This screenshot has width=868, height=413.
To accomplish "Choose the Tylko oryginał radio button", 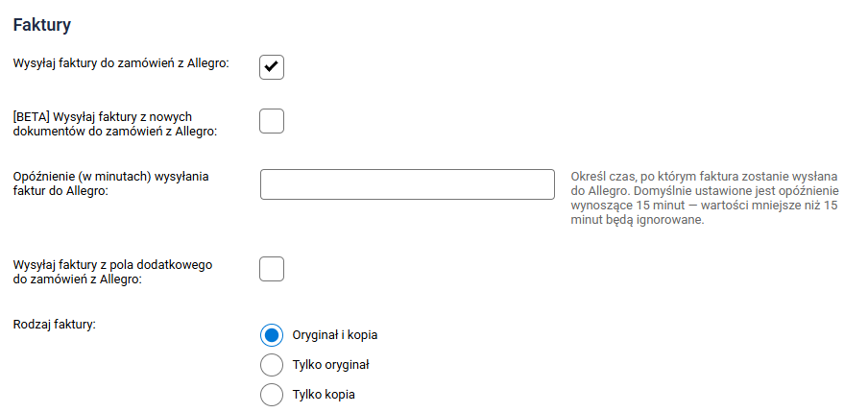I will click(x=272, y=365).
